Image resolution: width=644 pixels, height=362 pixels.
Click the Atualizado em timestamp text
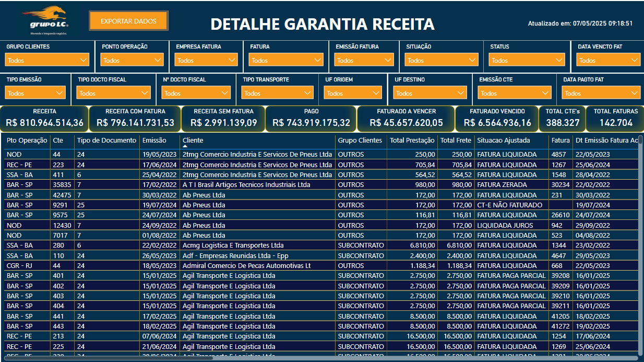pyautogui.click(x=580, y=24)
